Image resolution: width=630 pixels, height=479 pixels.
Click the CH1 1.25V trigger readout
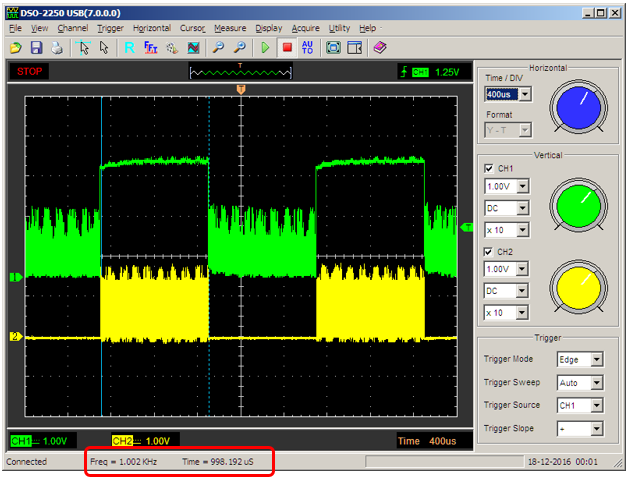[x=435, y=72]
